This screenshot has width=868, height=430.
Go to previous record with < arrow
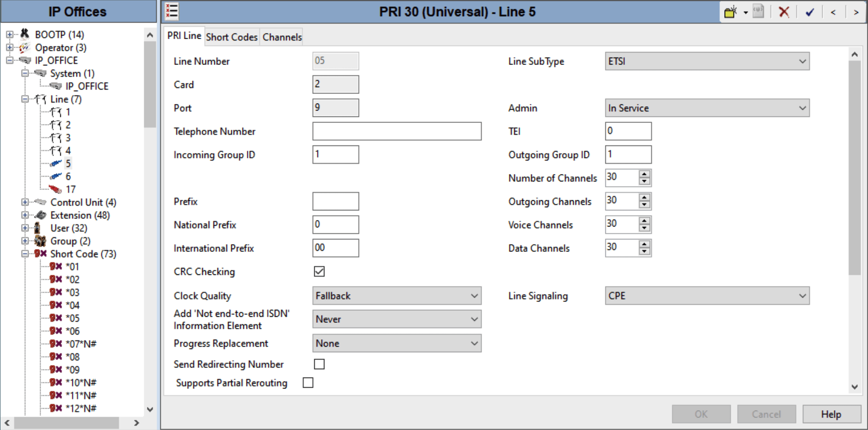click(x=833, y=12)
